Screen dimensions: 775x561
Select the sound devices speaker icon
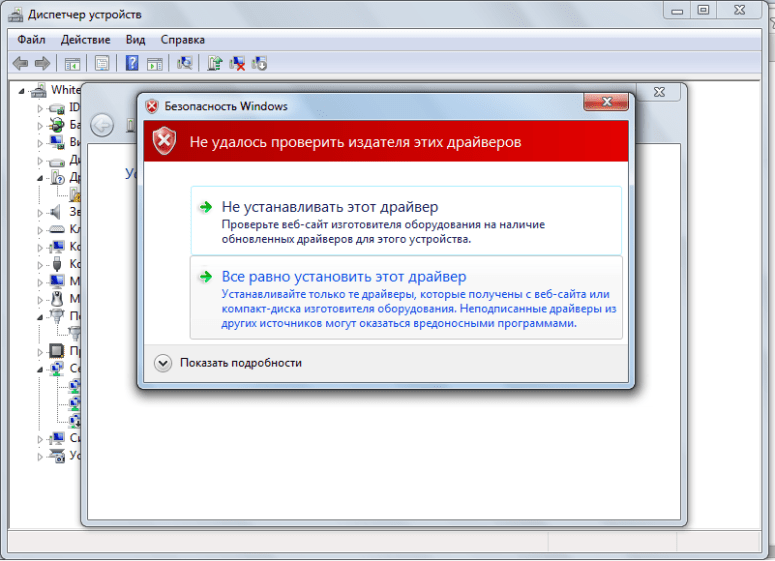click(x=55, y=212)
